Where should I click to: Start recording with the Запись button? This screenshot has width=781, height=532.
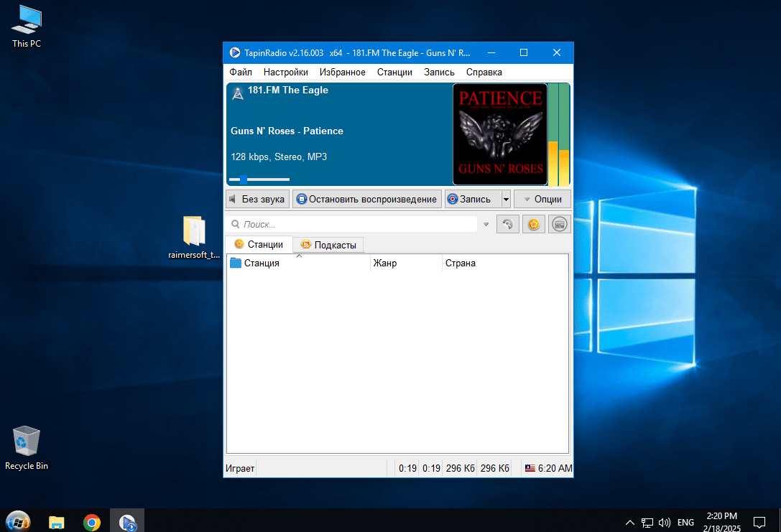click(x=473, y=199)
